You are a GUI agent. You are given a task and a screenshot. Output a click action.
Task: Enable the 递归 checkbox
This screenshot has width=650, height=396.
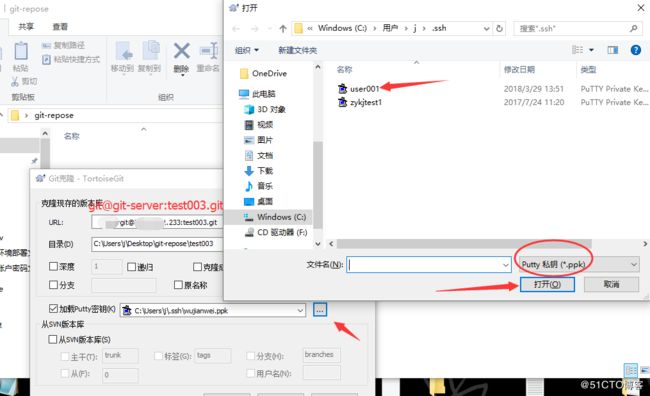[131, 267]
